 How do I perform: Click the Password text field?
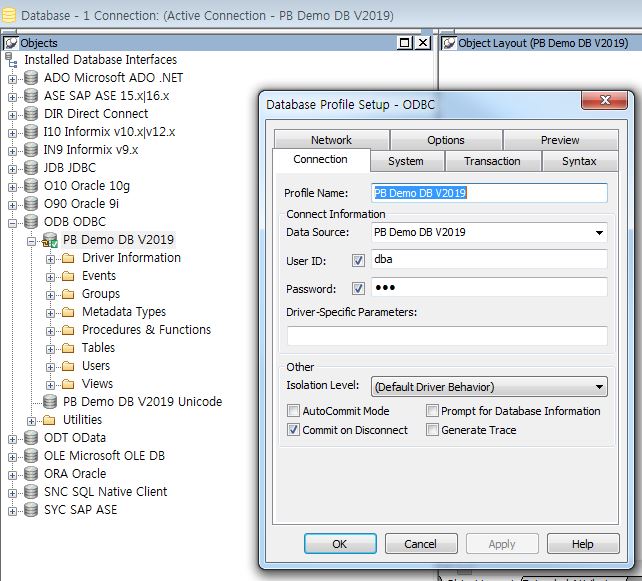click(x=489, y=287)
